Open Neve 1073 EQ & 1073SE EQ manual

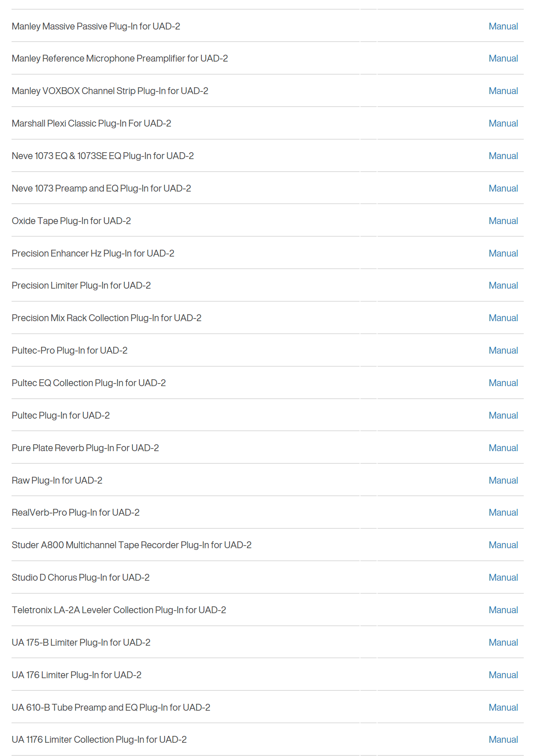click(x=503, y=156)
